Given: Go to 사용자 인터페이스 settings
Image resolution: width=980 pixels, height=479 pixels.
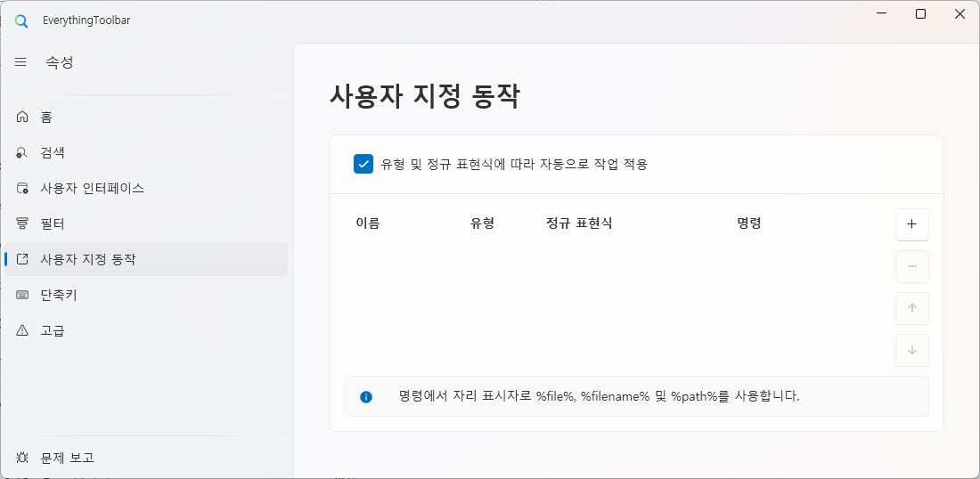Looking at the screenshot, I should click(146, 188).
